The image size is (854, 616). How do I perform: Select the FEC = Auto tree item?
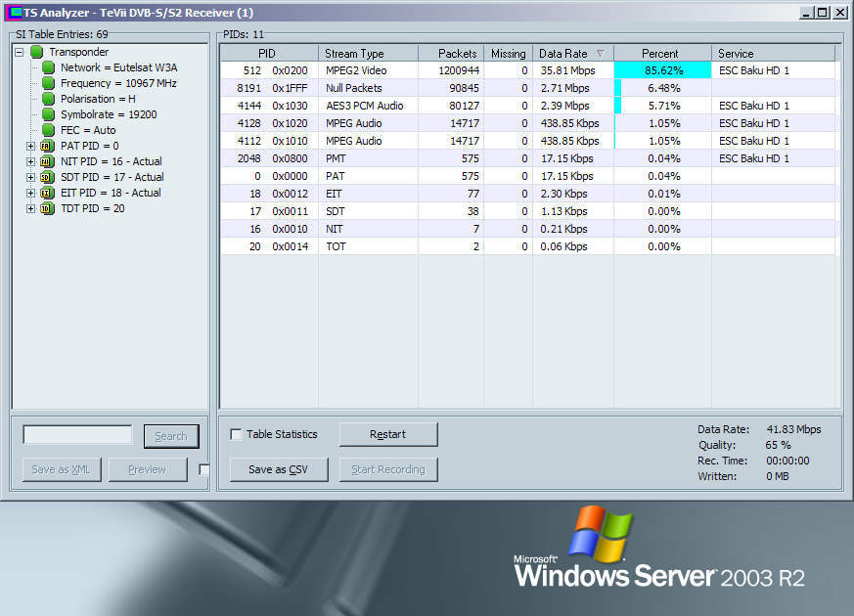[88, 131]
